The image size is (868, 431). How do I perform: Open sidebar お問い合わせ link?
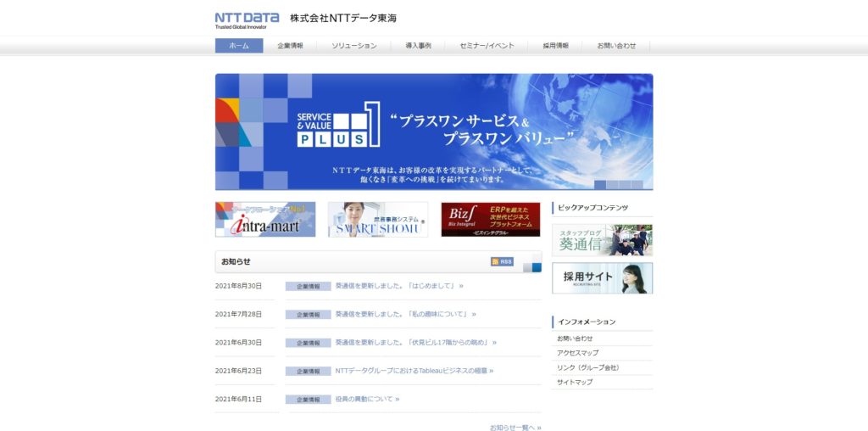pos(575,339)
